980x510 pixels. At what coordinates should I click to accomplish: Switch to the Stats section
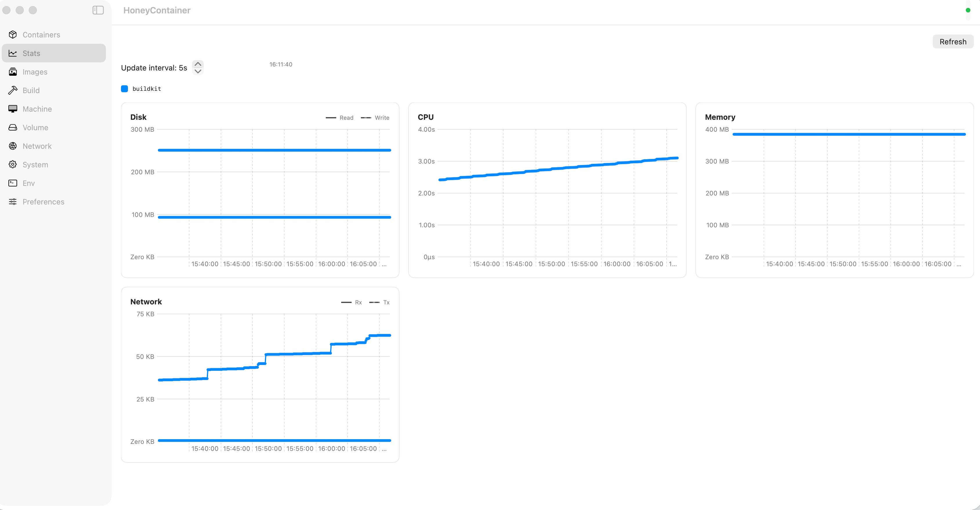(x=54, y=53)
